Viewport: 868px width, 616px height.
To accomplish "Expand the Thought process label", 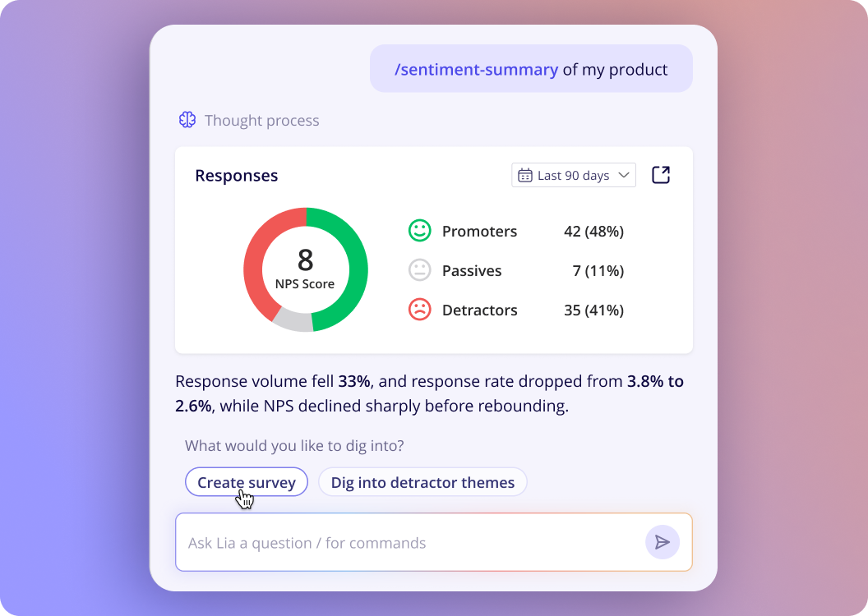I will coord(262,121).
